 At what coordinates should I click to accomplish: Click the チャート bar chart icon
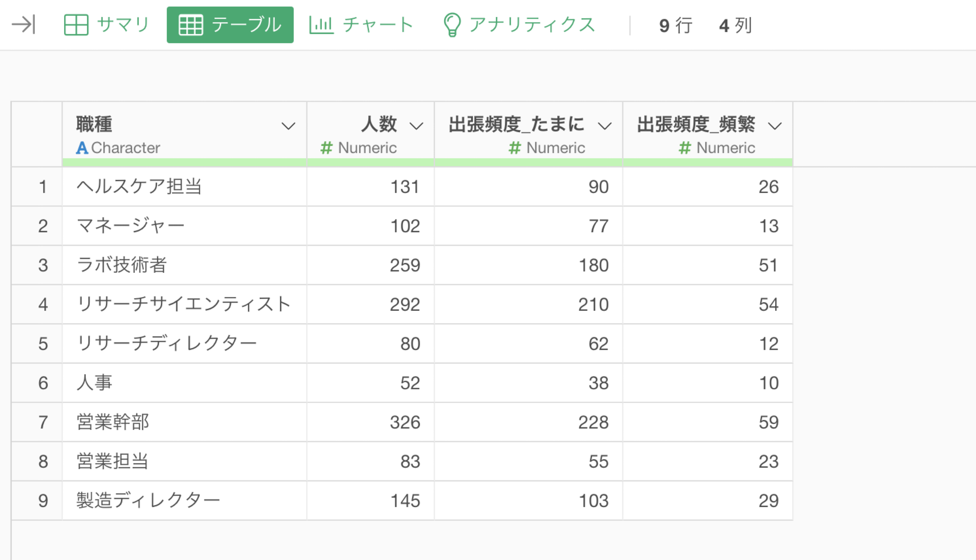coord(321,24)
